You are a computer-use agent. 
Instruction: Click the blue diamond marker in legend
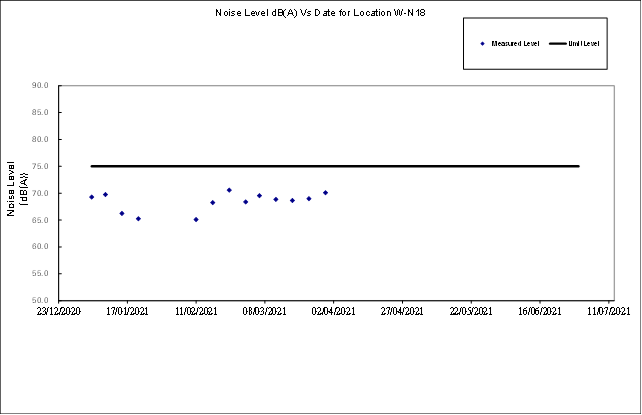[482, 44]
